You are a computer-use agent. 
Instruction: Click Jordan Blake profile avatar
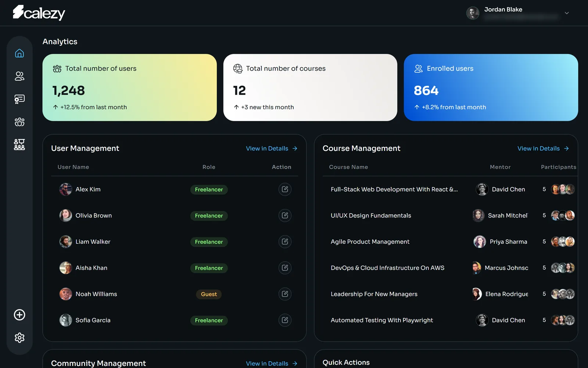(x=473, y=13)
